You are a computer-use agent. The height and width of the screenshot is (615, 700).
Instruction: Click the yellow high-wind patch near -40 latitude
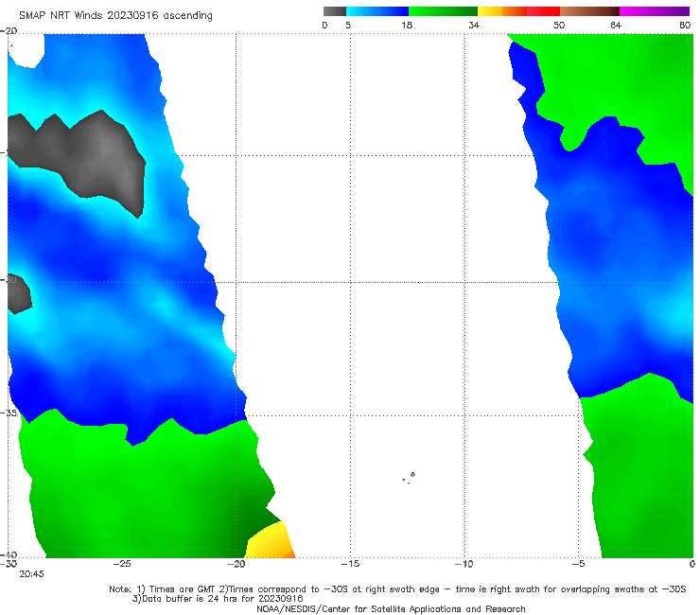click(x=271, y=541)
